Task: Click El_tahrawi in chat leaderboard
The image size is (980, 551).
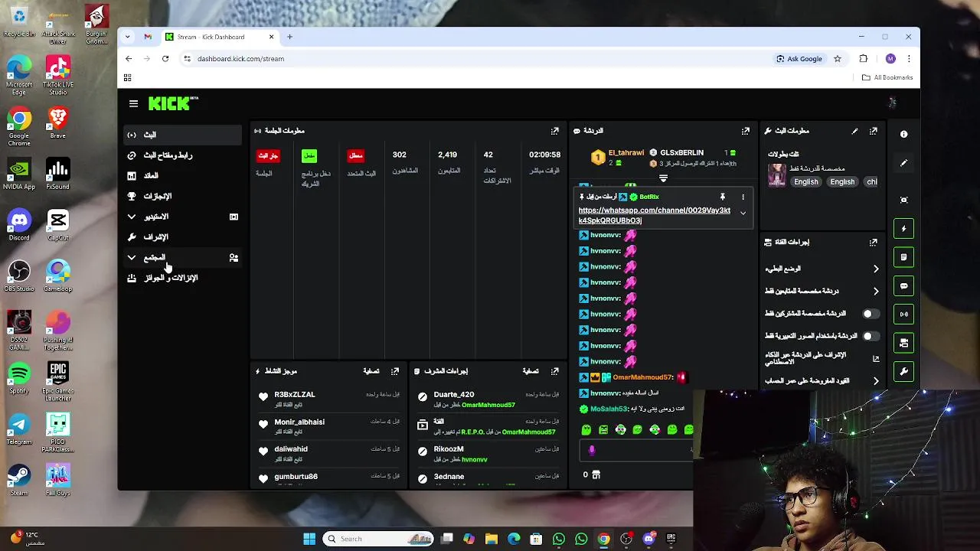Action: (x=626, y=153)
